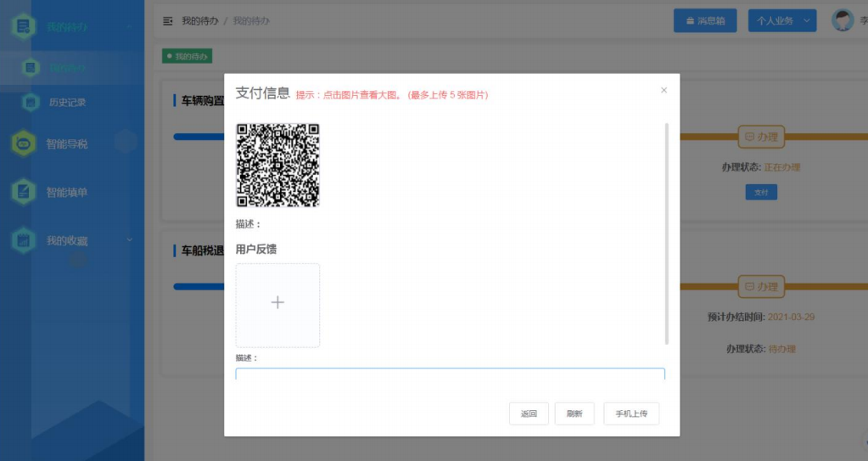Expand the 个人业务 dropdown
This screenshot has height=461, width=868.
782,20
